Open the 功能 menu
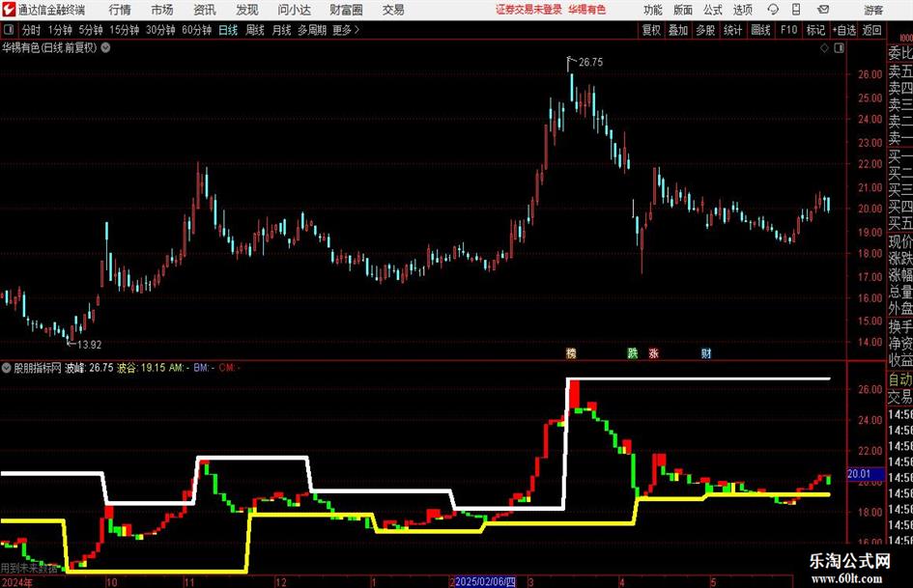Viewport: 913px width, 588px height. click(653, 10)
